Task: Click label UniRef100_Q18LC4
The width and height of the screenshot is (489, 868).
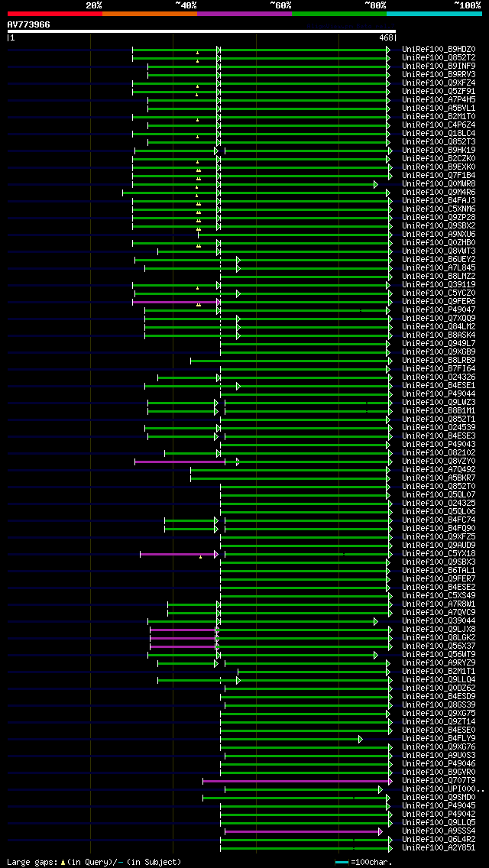Action: [x=439, y=134]
